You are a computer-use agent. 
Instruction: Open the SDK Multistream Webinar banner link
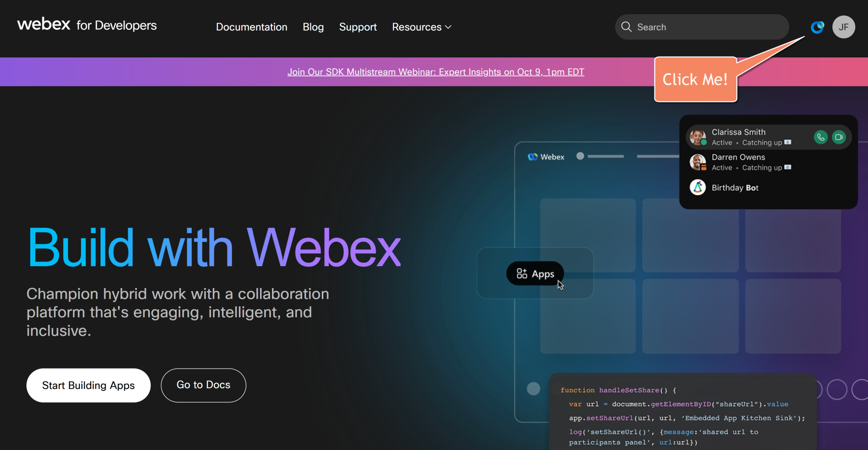[x=436, y=72]
